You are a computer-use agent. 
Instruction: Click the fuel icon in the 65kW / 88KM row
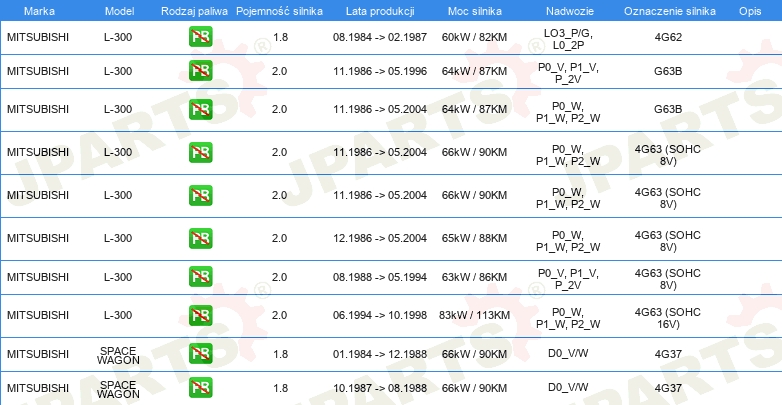(x=200, y=238)
